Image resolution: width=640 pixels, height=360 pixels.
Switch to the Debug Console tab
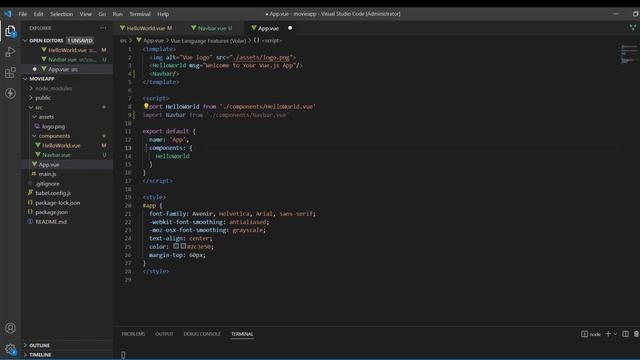[x=202, y=334]
